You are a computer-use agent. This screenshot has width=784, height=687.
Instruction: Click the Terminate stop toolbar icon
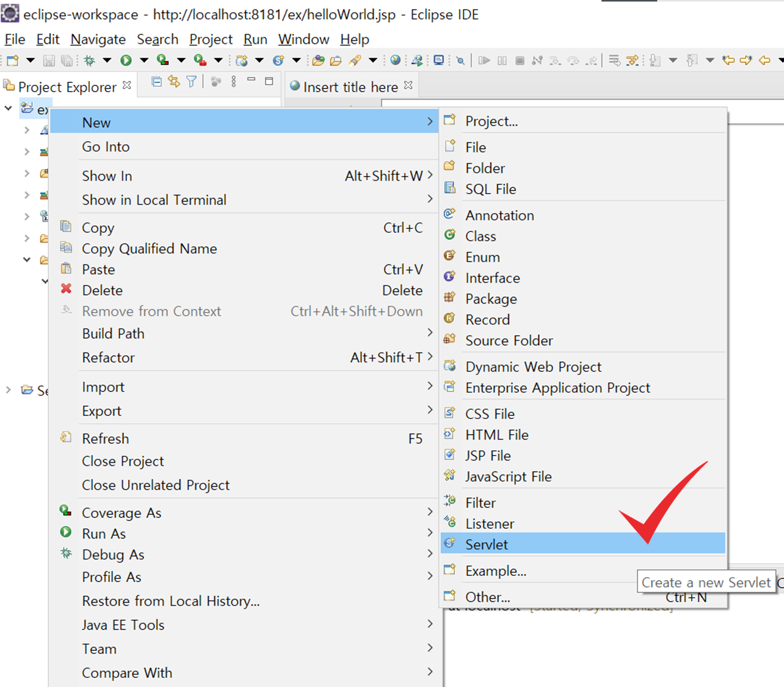coord(520,60)
